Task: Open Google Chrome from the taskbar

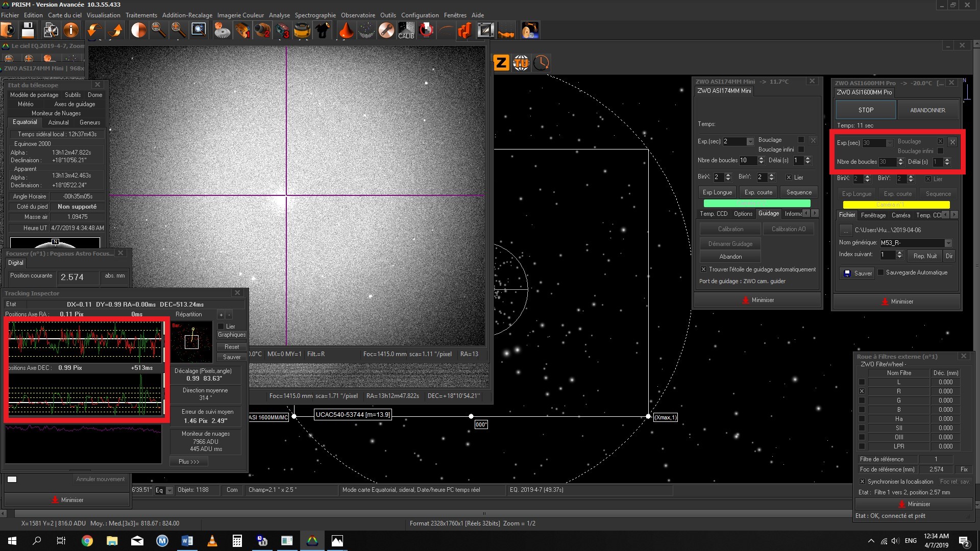Action: pos(87,541)
